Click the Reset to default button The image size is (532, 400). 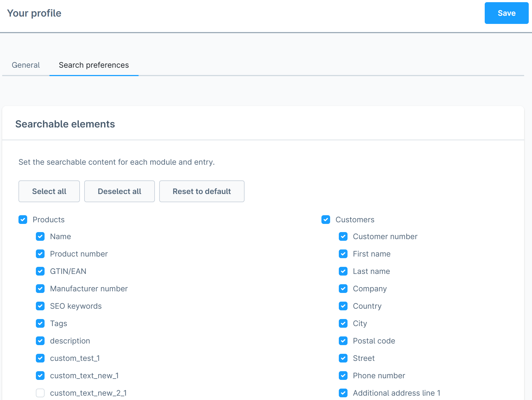(202, 191)
